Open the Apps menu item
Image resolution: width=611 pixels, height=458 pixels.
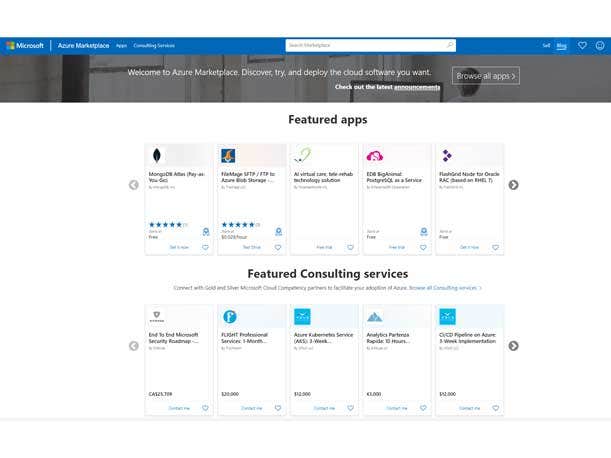121,45
